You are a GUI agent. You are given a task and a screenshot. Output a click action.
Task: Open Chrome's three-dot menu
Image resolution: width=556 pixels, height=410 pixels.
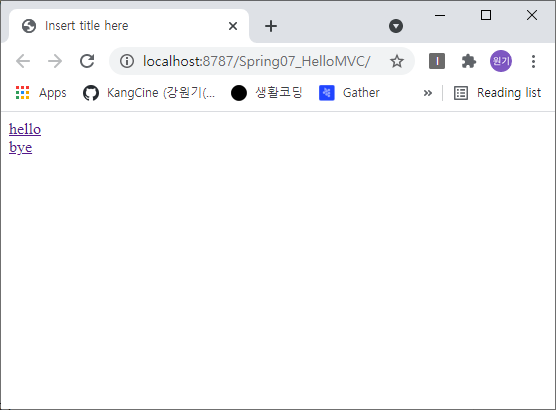[533, 61]
